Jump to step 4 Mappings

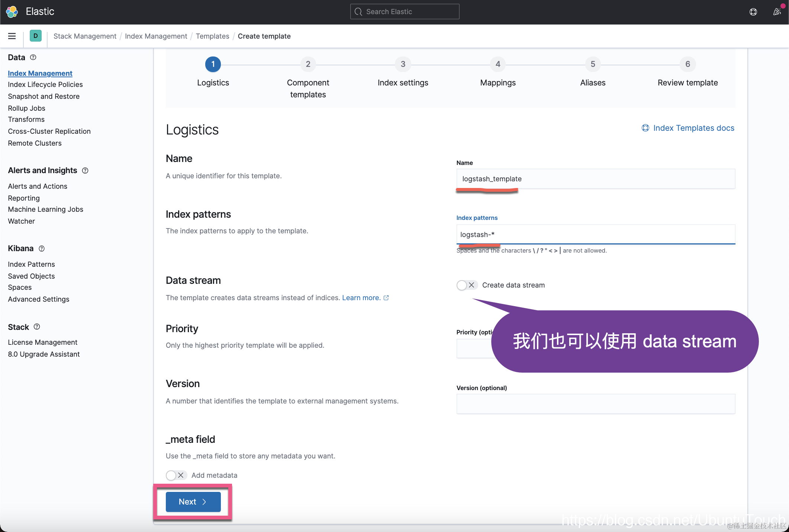[497, 64]
